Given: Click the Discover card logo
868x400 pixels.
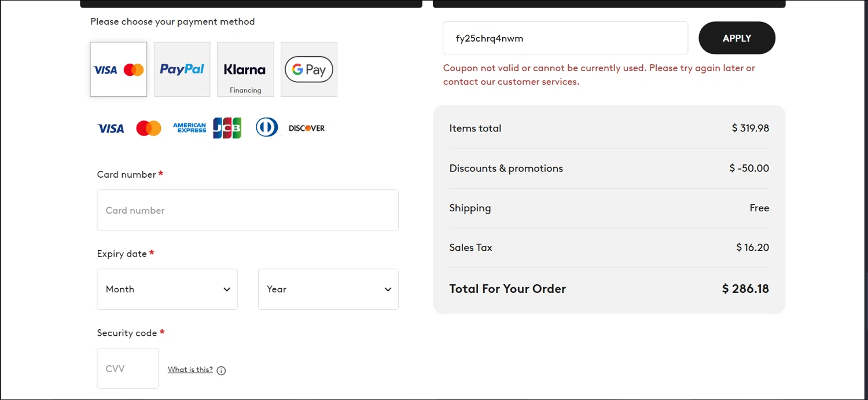Looking at the screenshot, I should point(307,129).
